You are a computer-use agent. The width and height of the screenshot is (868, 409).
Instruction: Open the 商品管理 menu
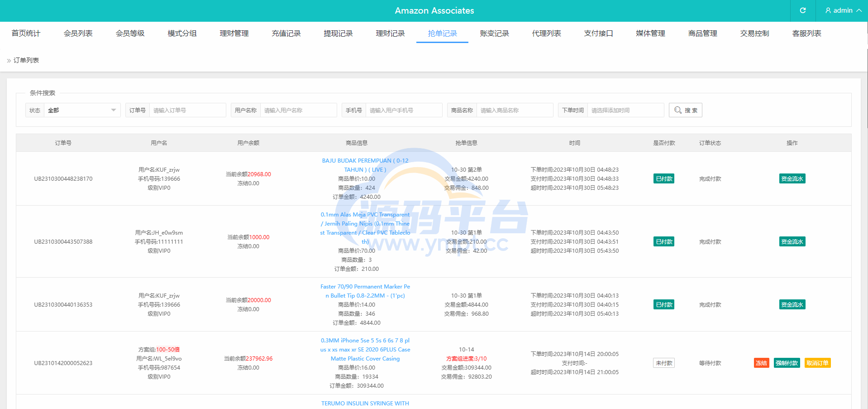702,34
